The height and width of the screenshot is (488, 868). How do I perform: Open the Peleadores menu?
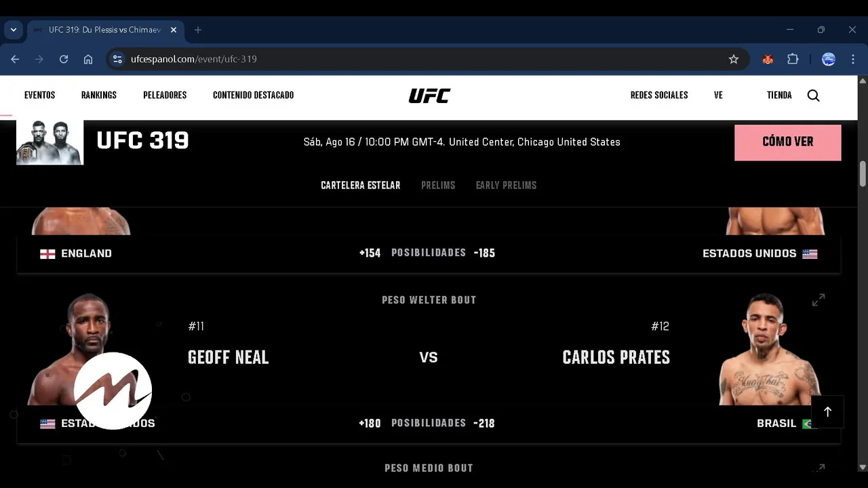pos(165,96)
